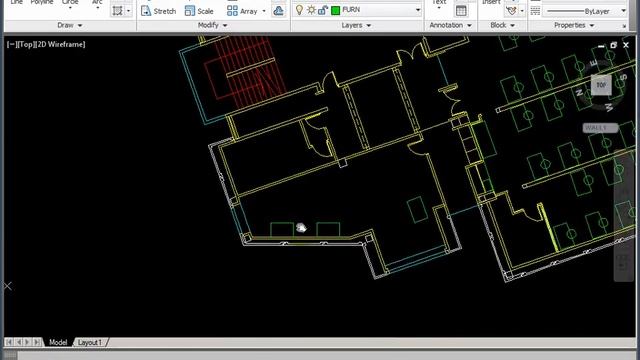Open the [2D Wireframe] visual style menu

pyautogui.click(x=60, y=44)
